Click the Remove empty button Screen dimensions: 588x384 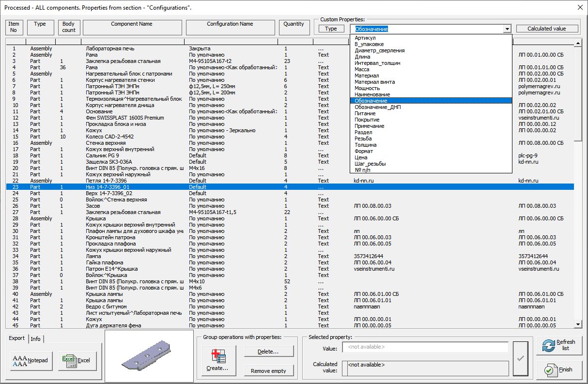[269, 371]
